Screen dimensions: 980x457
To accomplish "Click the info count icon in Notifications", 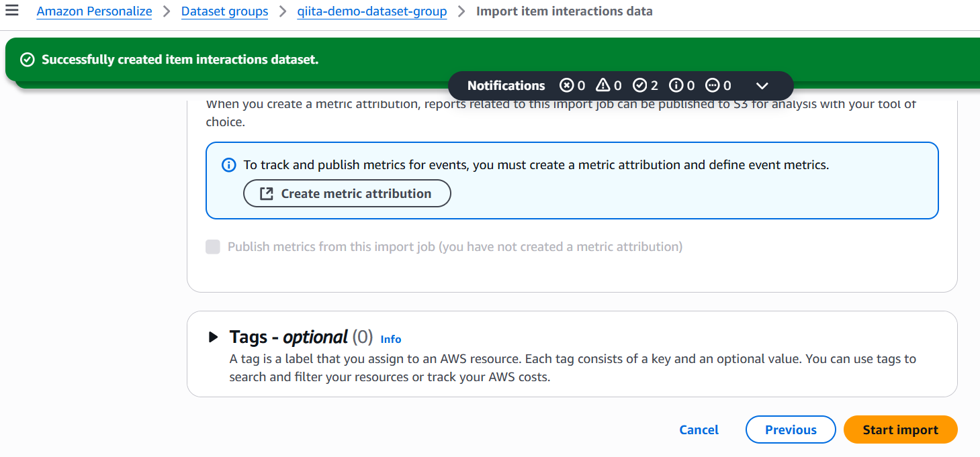I will pos(676,85).
